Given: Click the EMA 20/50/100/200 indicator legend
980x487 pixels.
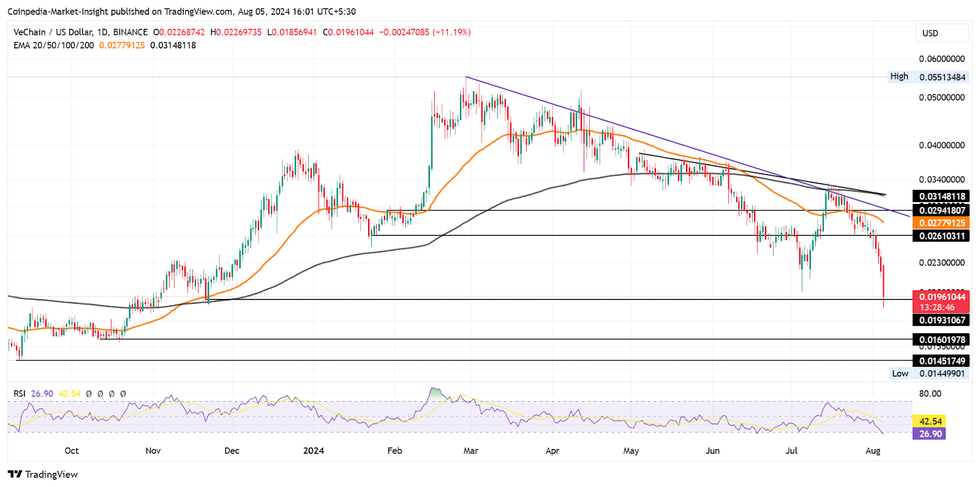Looking at the screenshot, I should coord(54,45).
